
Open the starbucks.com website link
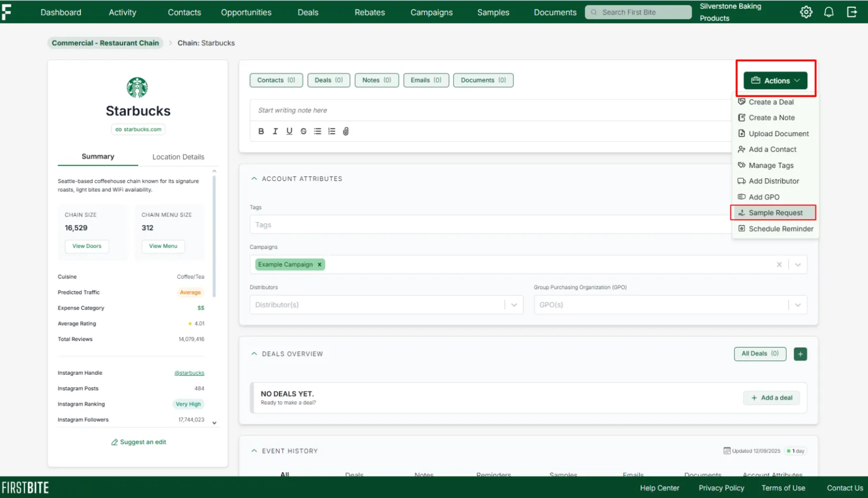click(138, 129)
